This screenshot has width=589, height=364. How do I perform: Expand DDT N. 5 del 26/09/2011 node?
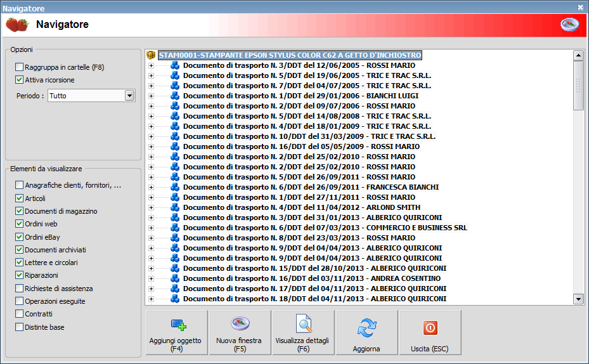[151, 177]
